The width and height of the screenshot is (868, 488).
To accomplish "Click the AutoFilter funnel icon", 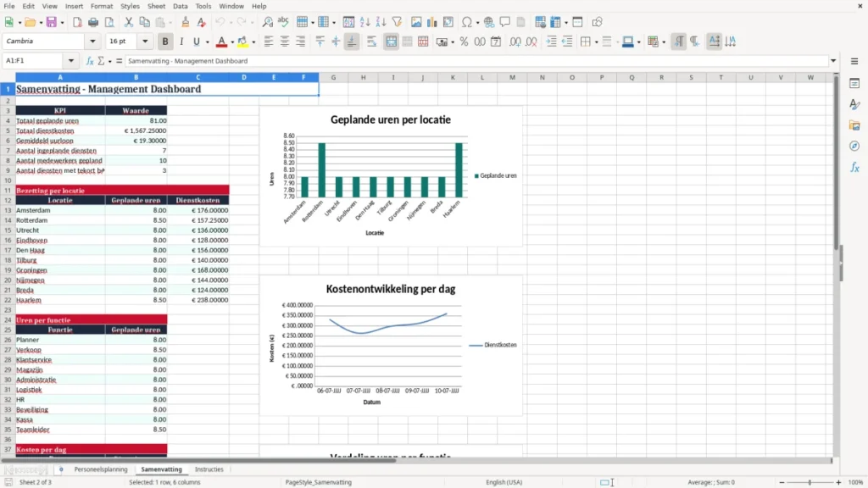I will point(397,22).
